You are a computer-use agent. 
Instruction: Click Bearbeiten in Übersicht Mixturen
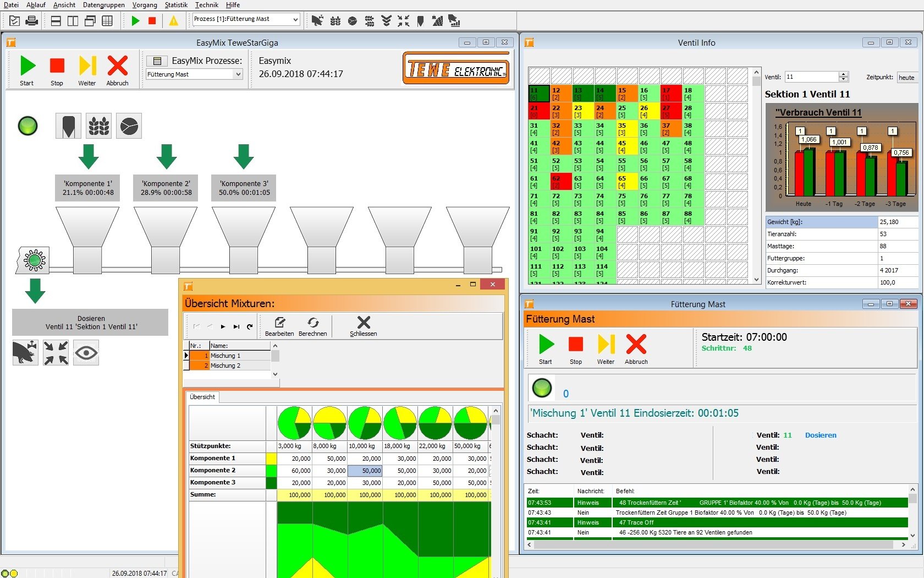(279, 326)
